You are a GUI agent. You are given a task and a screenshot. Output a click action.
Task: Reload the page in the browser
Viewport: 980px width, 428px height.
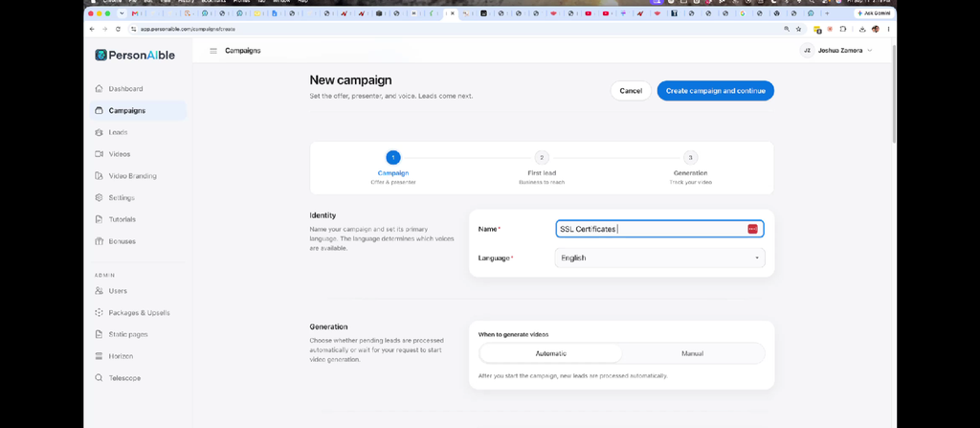pos(118,30)
